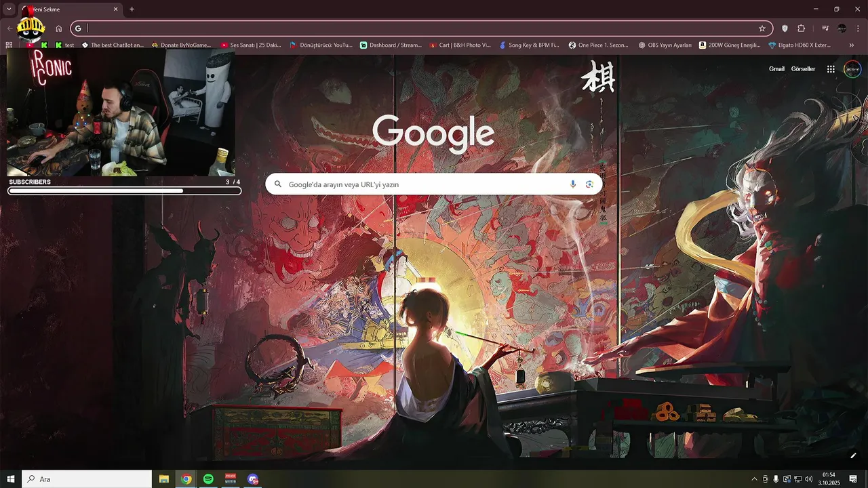Image resolution: width=868 pixels, height=488 pixels.
Task: Click the magnifier icon in search box
Action: coord(277,184)
